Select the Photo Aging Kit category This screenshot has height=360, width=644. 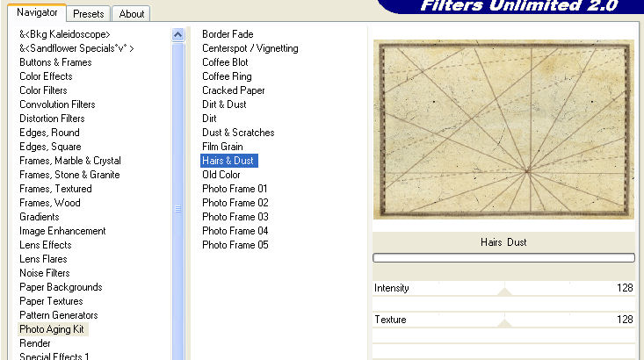point(52,329)
